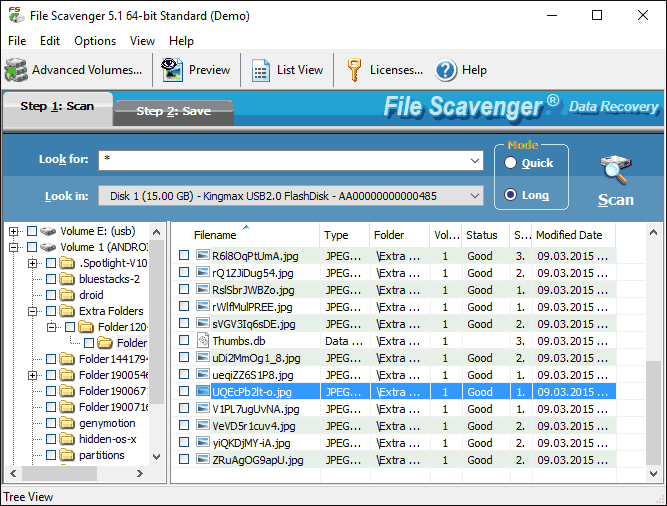Open the Preview eye icon
This screenshot has width=667, height=506.
coord(172,70)
